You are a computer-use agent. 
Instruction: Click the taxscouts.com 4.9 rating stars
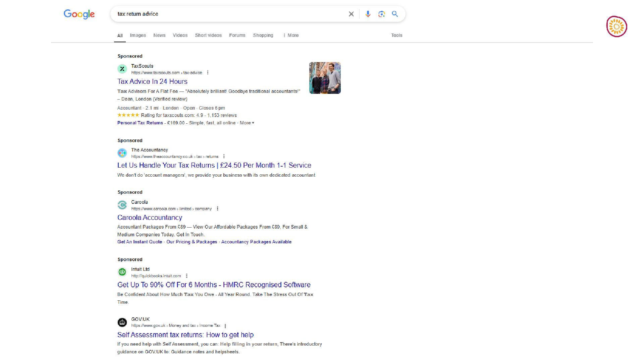[128, 115]
